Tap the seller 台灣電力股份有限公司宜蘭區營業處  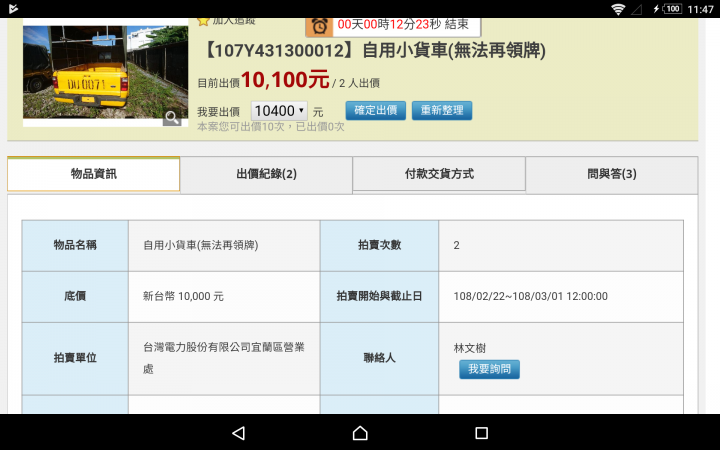pos(224,358)
